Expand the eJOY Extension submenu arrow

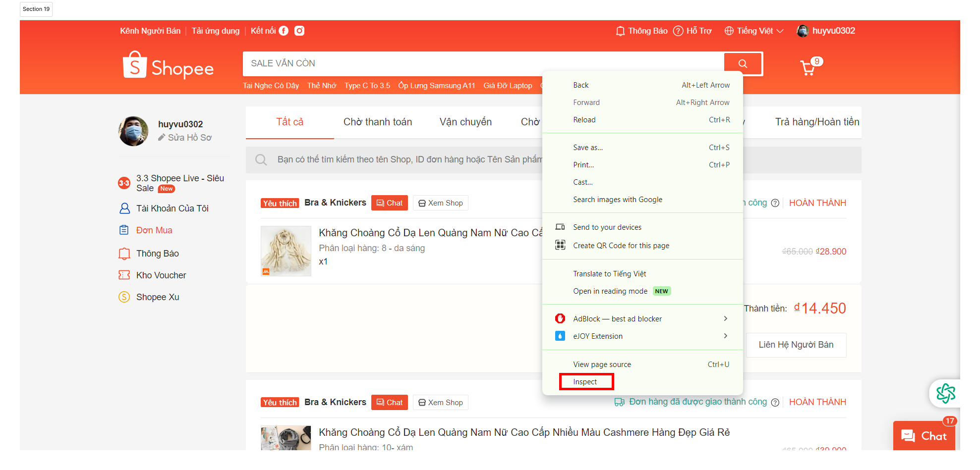pos(725,336)
